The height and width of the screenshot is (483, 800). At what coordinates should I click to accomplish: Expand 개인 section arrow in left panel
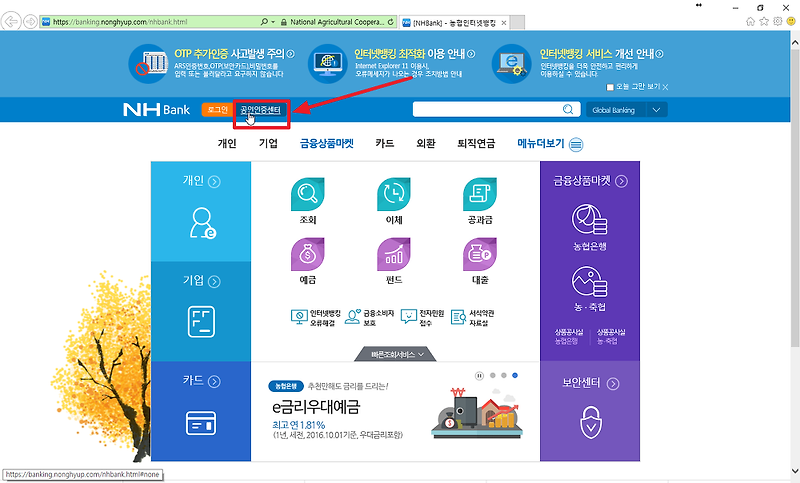(214, 182)
